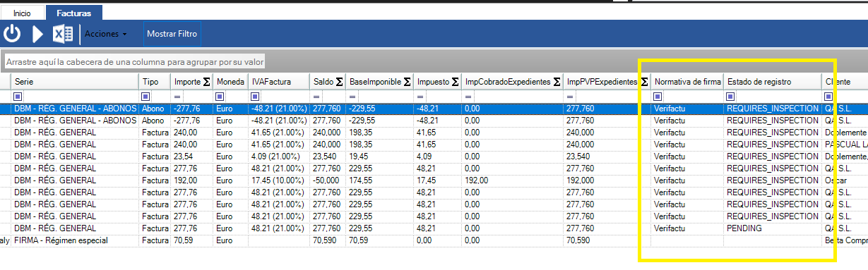Click the sigma summary icon for Impuesto

click(x=454, y=82)
